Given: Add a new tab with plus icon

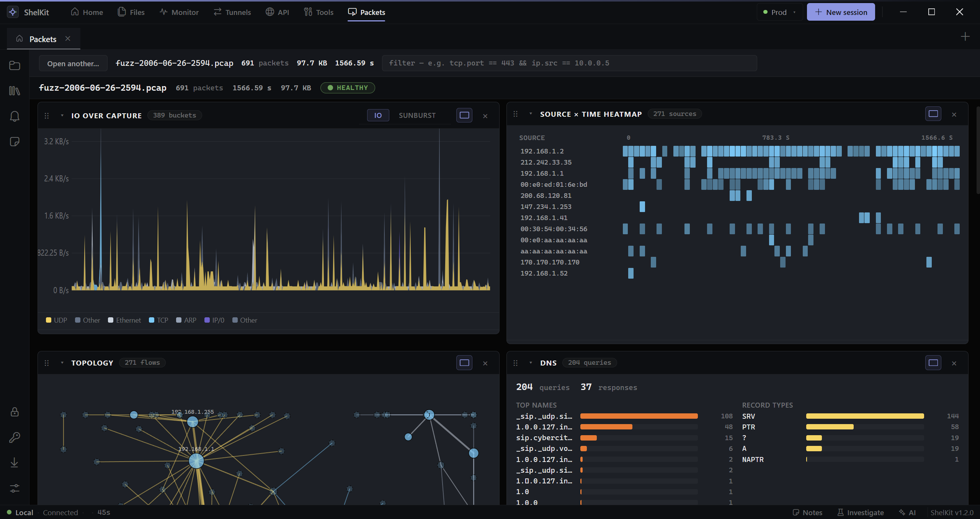Looking at the screenshot, I should pos(965,36).
